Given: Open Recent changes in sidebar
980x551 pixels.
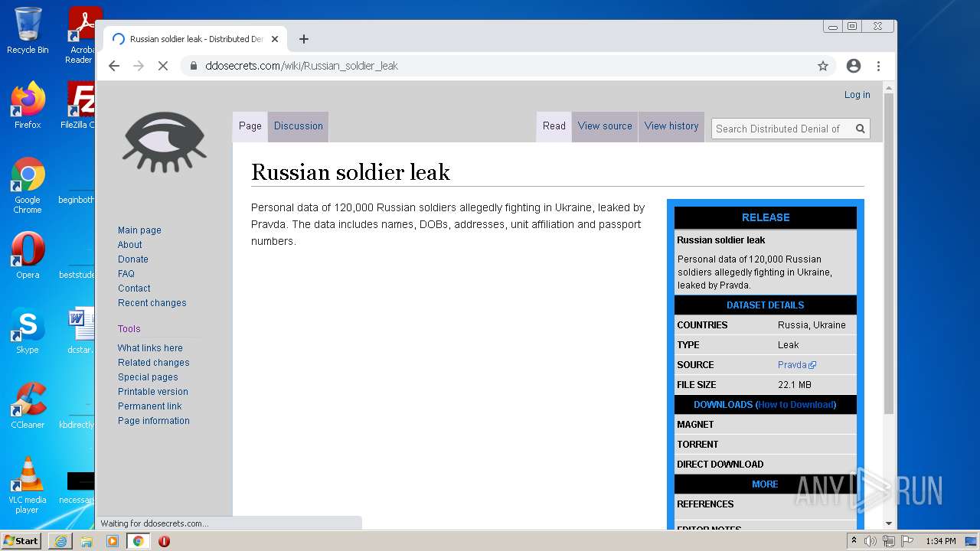Looking at the screenshot, I should point(152,303).
